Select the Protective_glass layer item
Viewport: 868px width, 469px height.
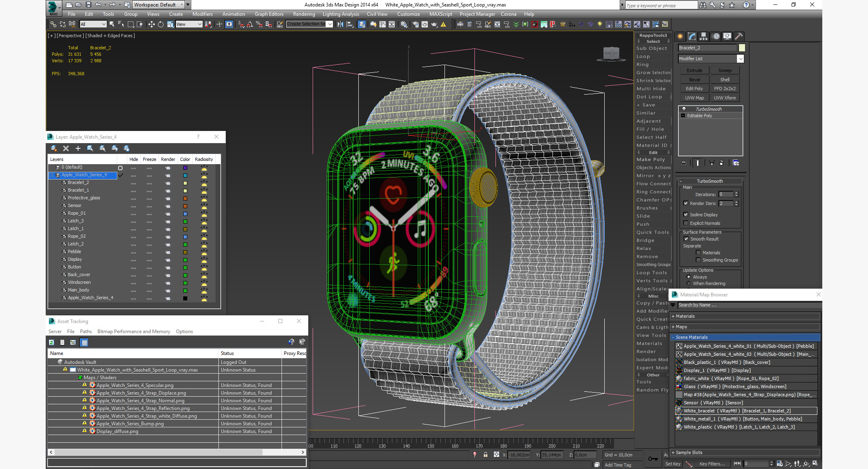tap(84, 198)
